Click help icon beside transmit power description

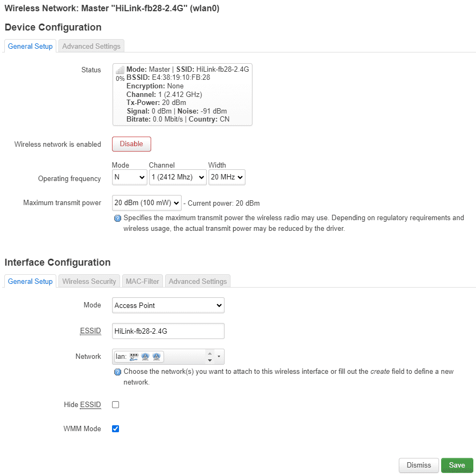[117, 219]
